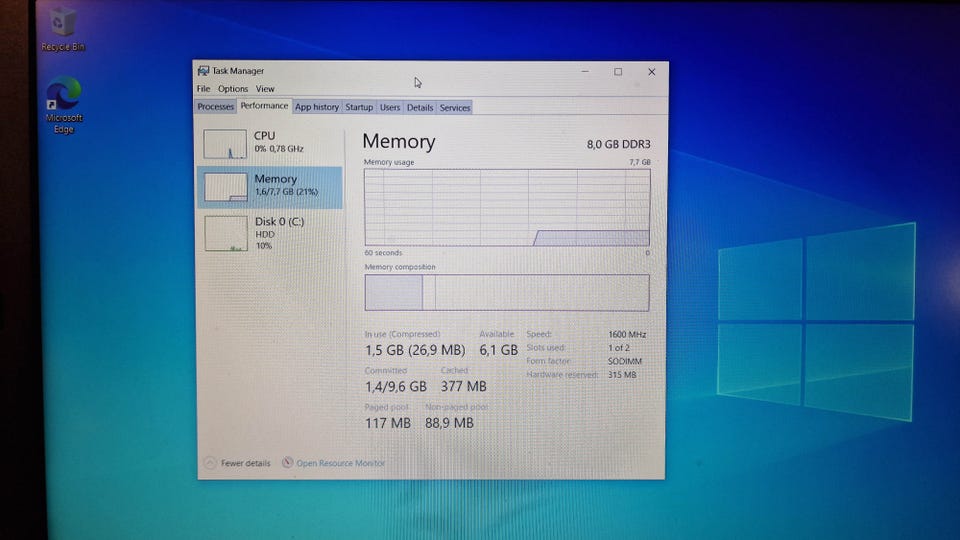
Task: Click the 60 seconds axis label
Action: (383, 253)
